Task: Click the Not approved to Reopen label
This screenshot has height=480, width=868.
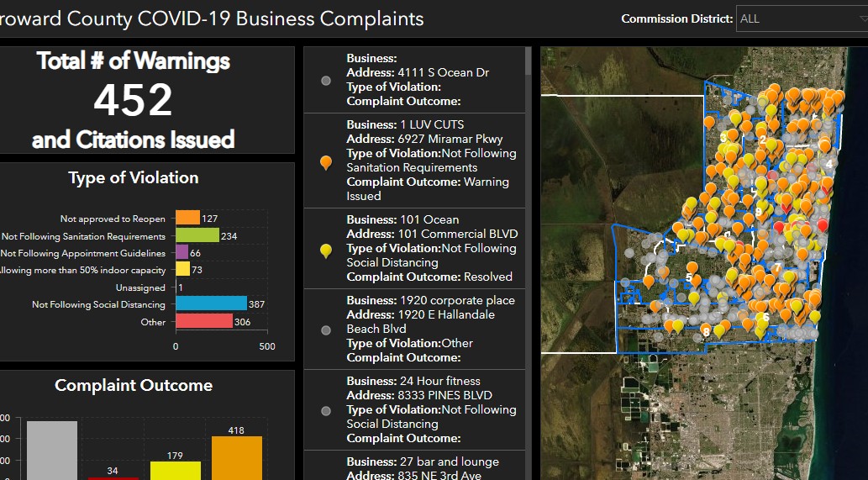Action: click(x=113, y=219)
